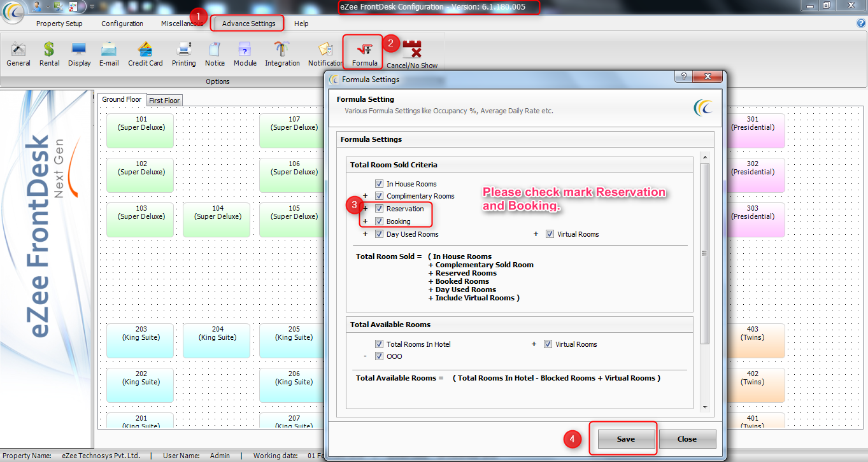Open the Miscellaneous ribbon tab

click(182, 24)
